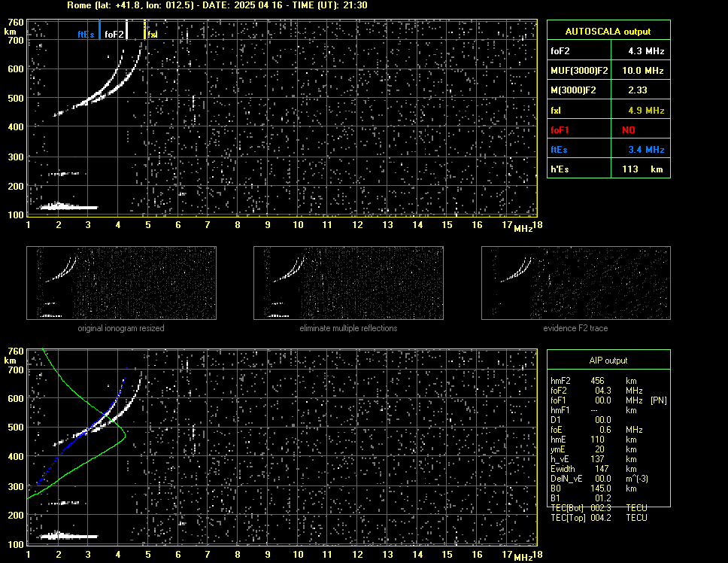This screenshot has height=563, width=728.
Task: Click the ymE '20' value
Action: [599, 449]
